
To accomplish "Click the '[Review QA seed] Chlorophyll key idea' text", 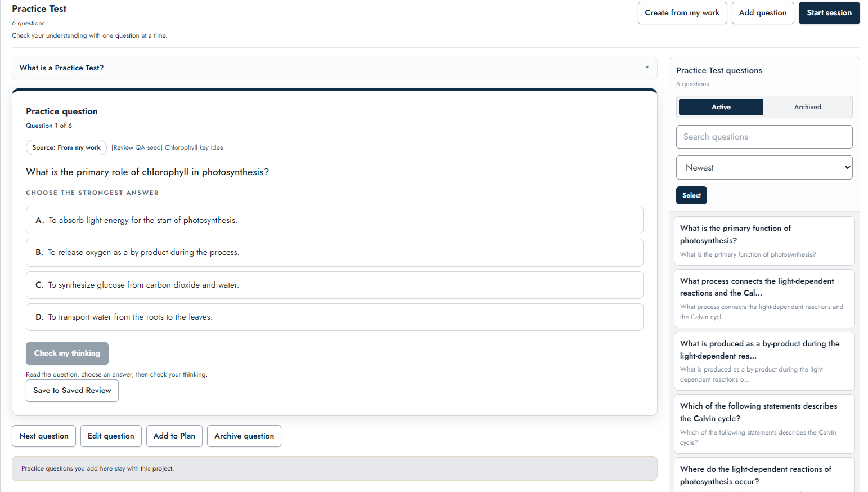I will click(167, 147).
